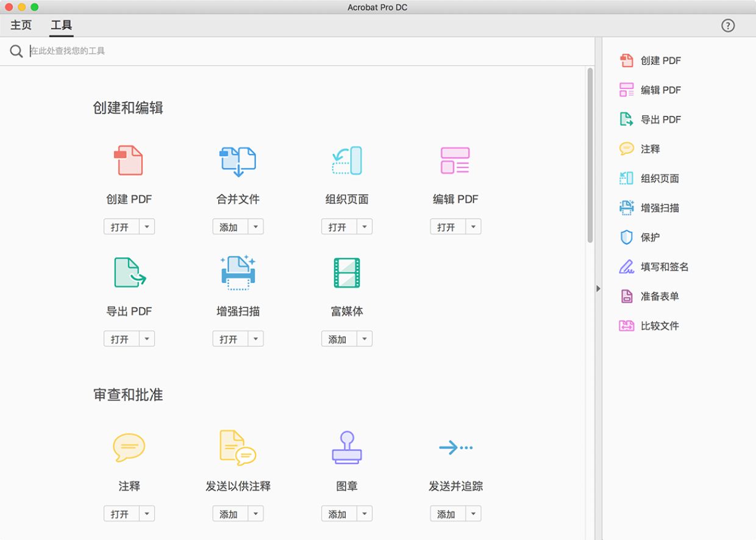
Task: Click the 发送并追踪 arrow icon
Action: [x=455, y=448]
